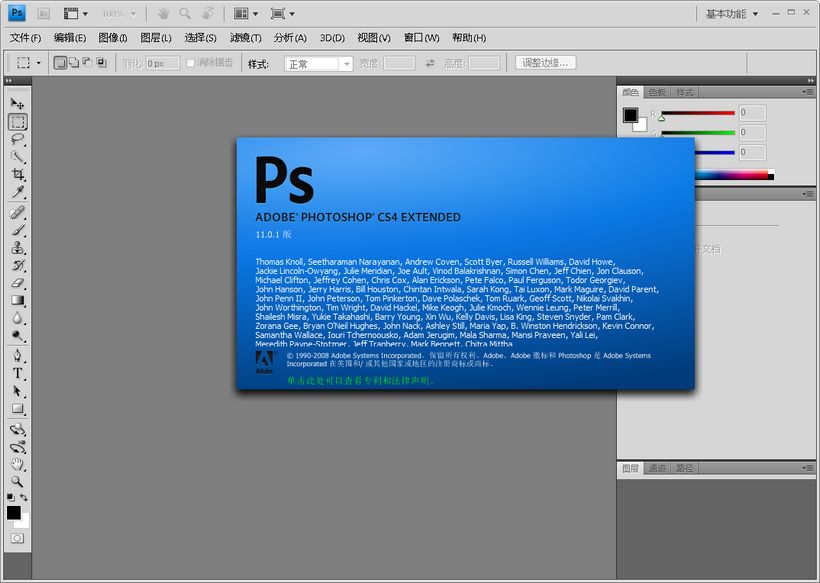Select the Blur tool
The height and width of the screenshot is (583, 820).
(x=17, y=318)
